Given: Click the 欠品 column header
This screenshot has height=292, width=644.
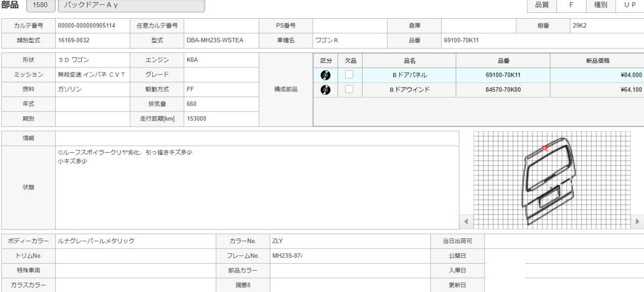Looking at the screenshot, I should [x=350, y=61].
